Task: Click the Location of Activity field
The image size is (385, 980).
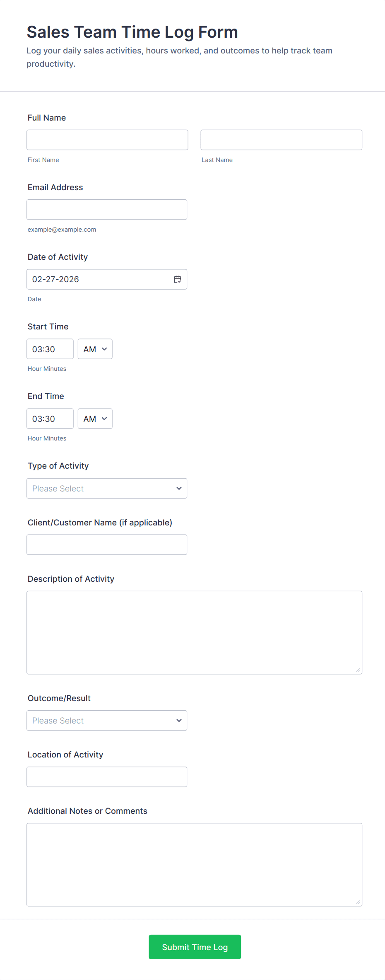Action: pyautogui.click(x=107, y=777)
